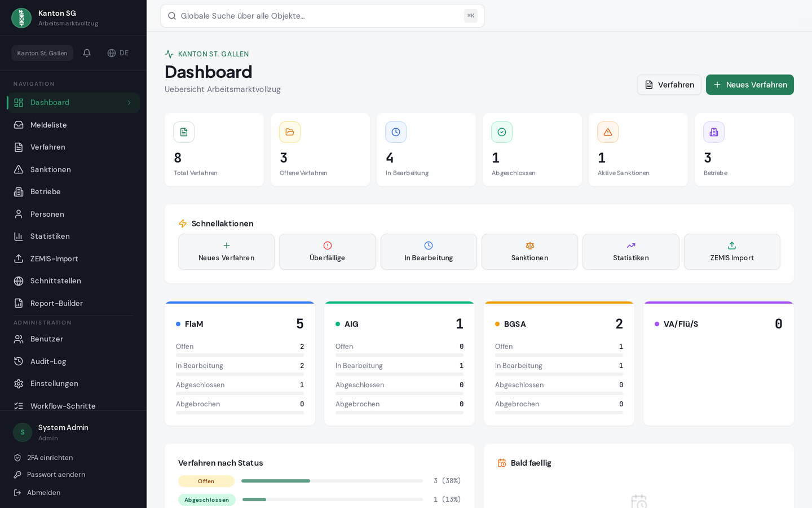Click the ⌘K shortcut badge

coord(471,16)
